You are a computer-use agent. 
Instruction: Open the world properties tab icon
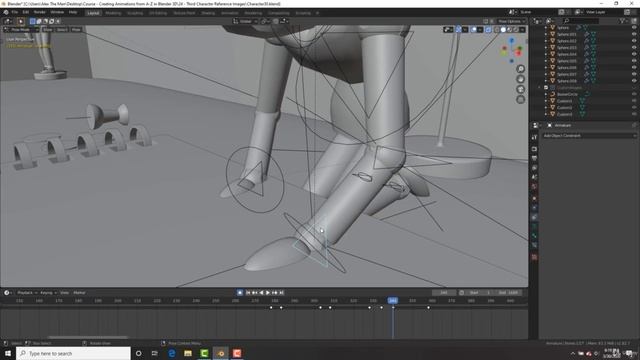coord(534,187)
